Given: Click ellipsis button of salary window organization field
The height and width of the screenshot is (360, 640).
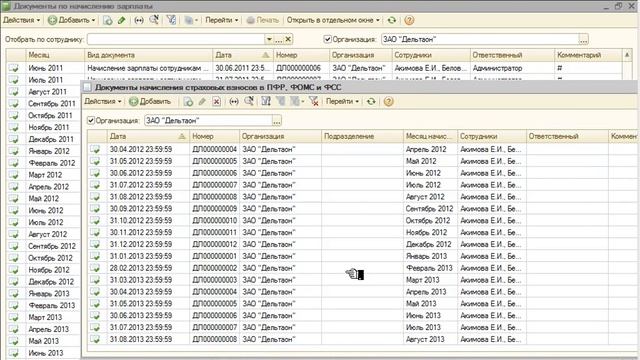Looking at the screenshot, I should click(584, 40).
